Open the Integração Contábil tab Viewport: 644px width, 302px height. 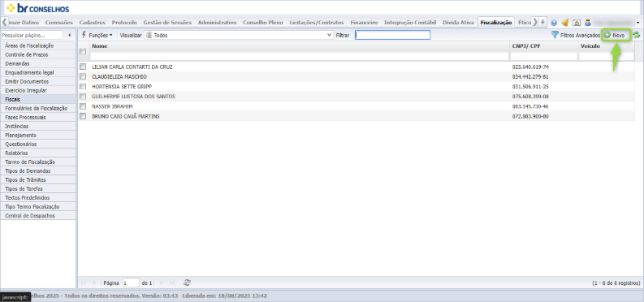point(410,23)
